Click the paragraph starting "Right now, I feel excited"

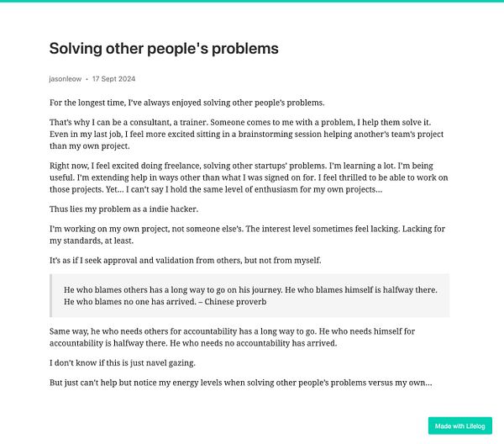(x=249, y=177)
